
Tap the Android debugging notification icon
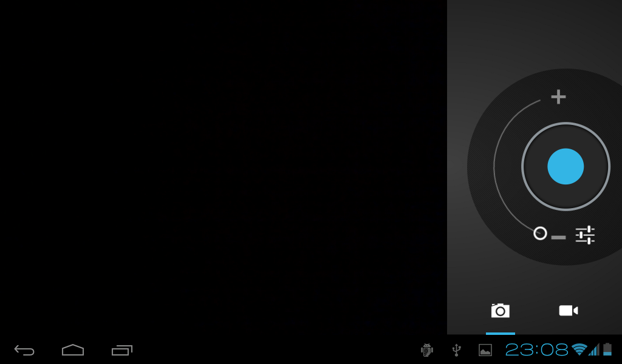(x=427, y=350)
